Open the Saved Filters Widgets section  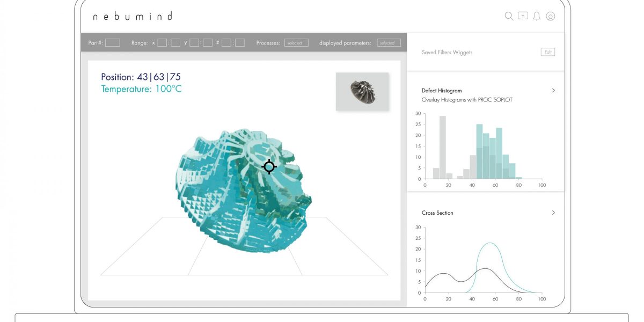click(448, 52)
